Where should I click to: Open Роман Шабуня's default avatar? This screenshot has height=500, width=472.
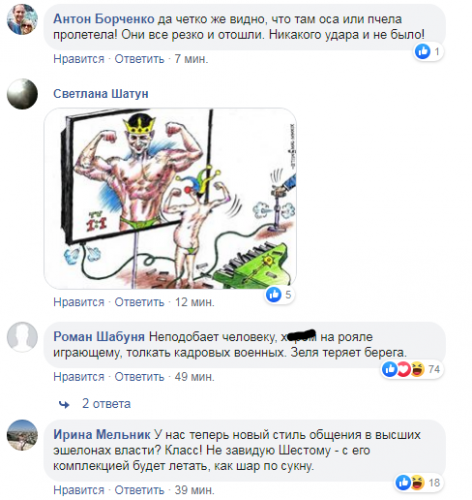[x=22, y=337]
